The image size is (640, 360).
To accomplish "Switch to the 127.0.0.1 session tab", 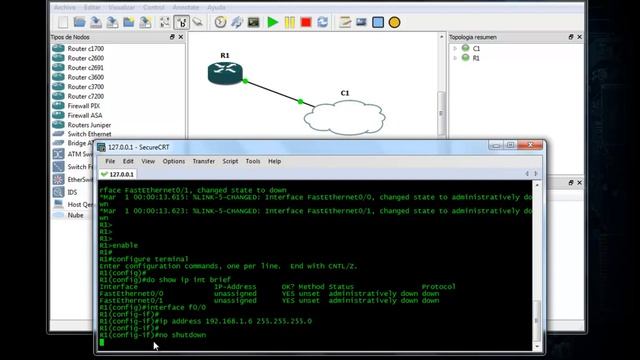I will tap(118, 174).
